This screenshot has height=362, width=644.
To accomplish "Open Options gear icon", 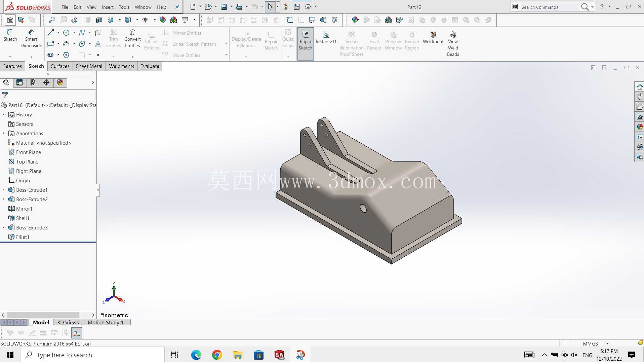I will (308, 7).
